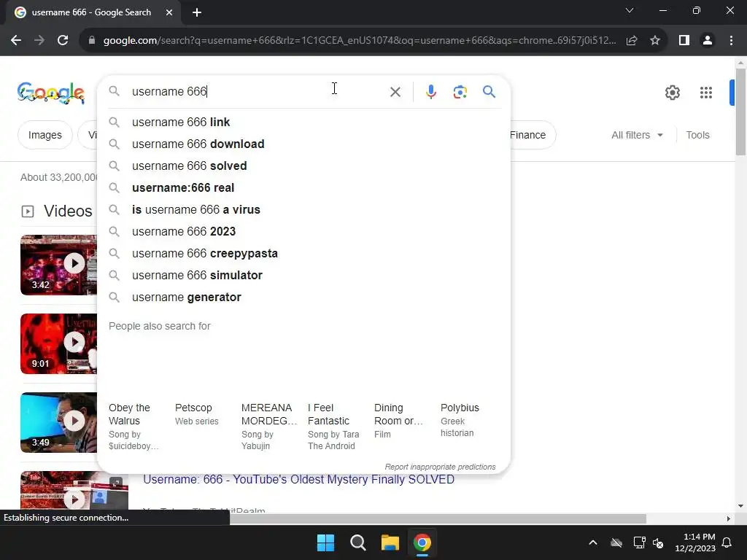This screenshot has width=747, height=560.
Task: View site information padlock icon
Action: click(x=92, y=41)
